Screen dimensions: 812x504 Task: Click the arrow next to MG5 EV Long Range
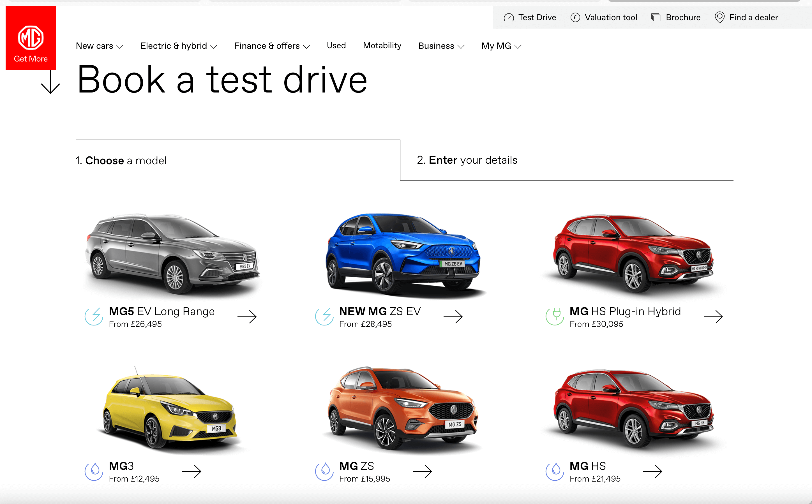(247, 317)
